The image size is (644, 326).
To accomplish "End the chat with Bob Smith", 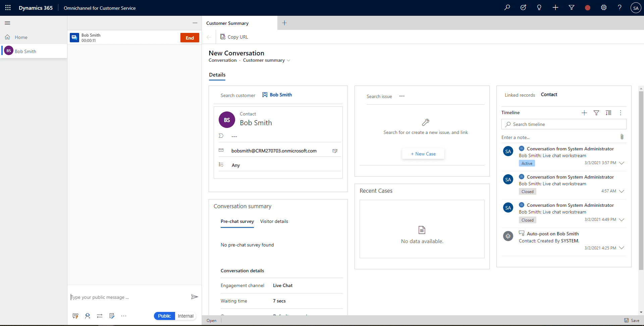I will (190, 38).
